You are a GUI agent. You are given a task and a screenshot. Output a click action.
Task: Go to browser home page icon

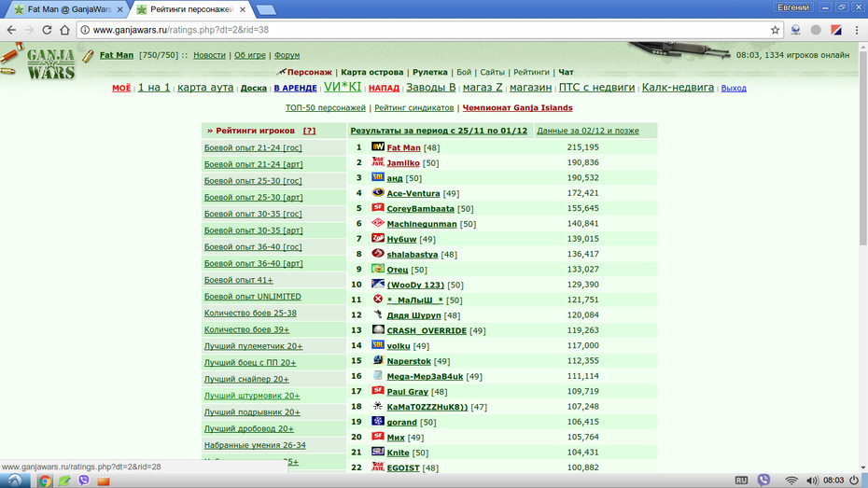coord(64,30)
